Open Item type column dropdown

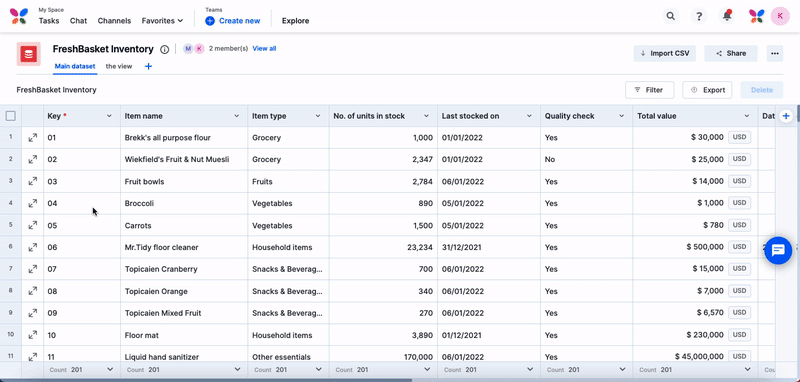[318, 116]
